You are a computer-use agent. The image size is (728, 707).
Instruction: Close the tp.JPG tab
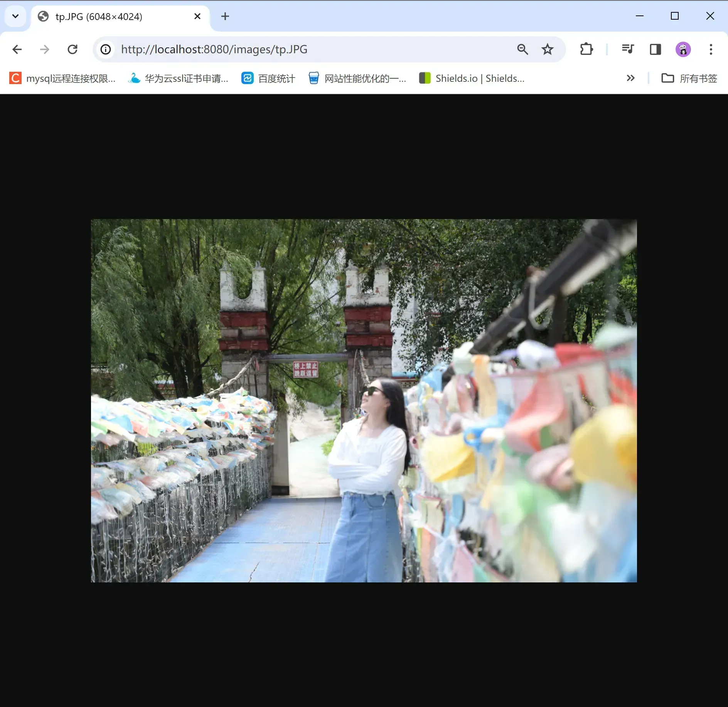[197, 16]
